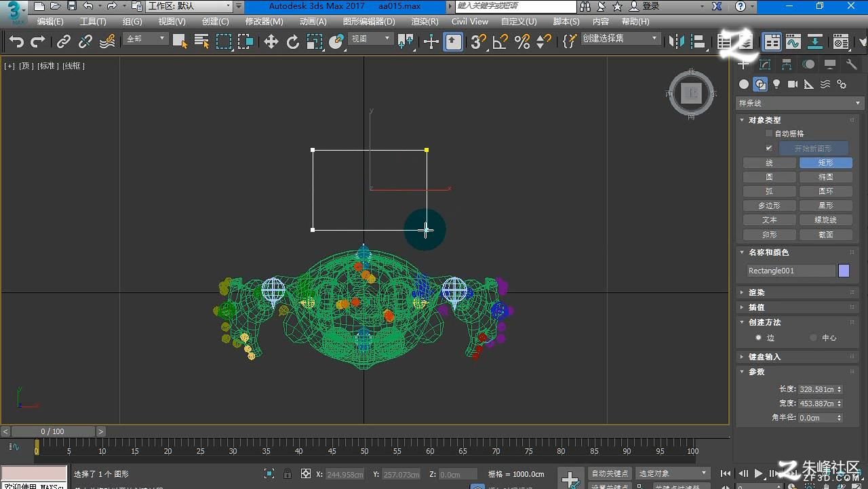Toggle 3D Snaps button
This screenshot has height=489, width=868.
[479, 42]
